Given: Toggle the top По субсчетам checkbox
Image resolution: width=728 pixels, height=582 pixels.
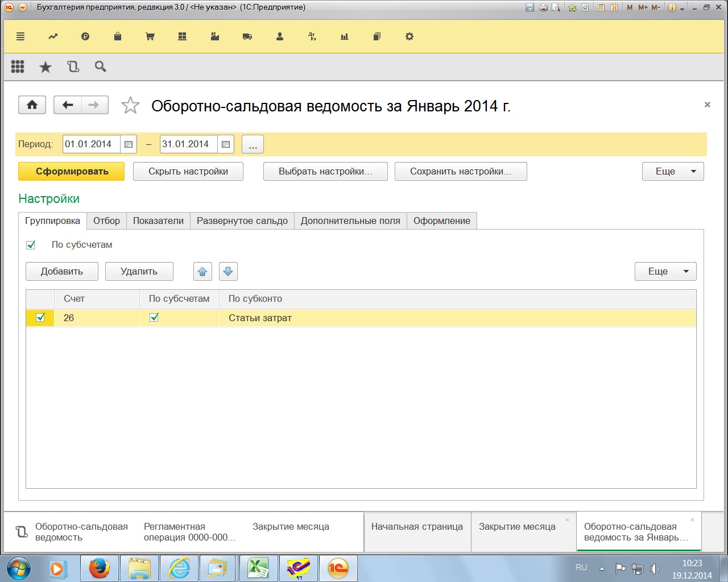Looking at the screenshot, I should (x=31, y=245).
